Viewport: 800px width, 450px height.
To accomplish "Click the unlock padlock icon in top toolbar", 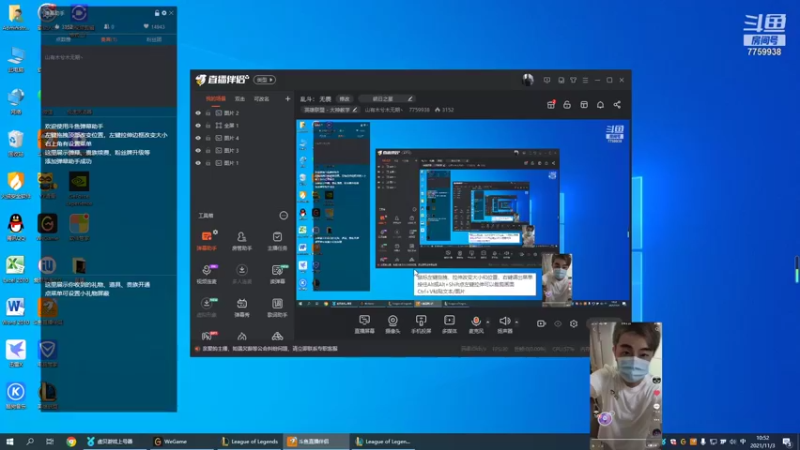I will click(x=567, y=105).
